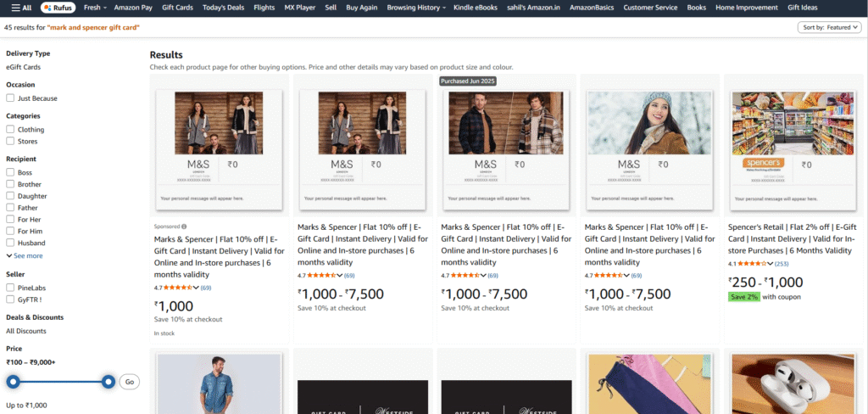
Task: Open the Sell nav item
Action: (x=331, y=8)
